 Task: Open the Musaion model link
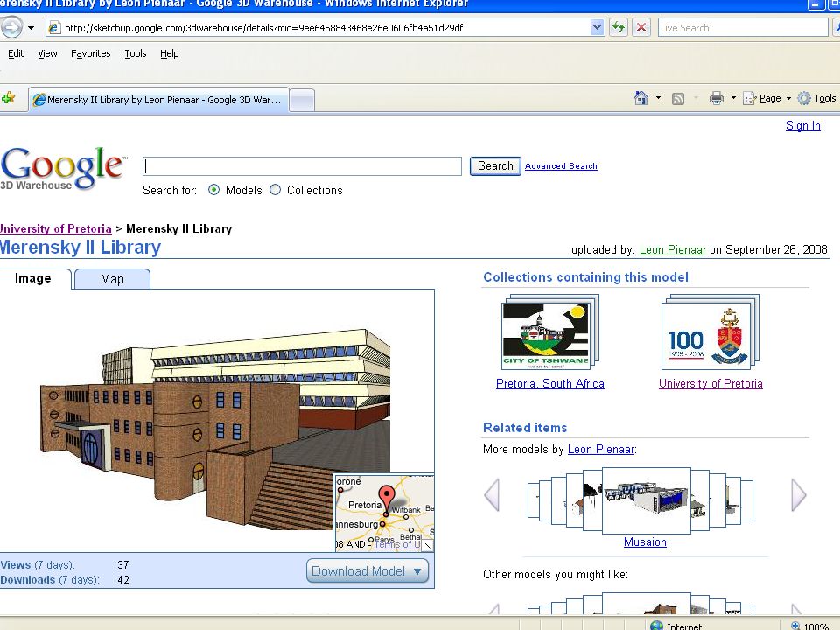(645, 542)
